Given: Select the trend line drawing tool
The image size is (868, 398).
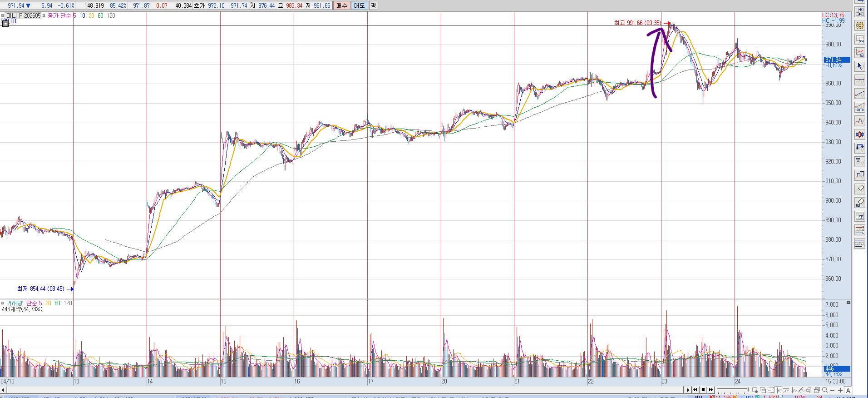Looking at the screenshot, I should (x=859, y=94).
